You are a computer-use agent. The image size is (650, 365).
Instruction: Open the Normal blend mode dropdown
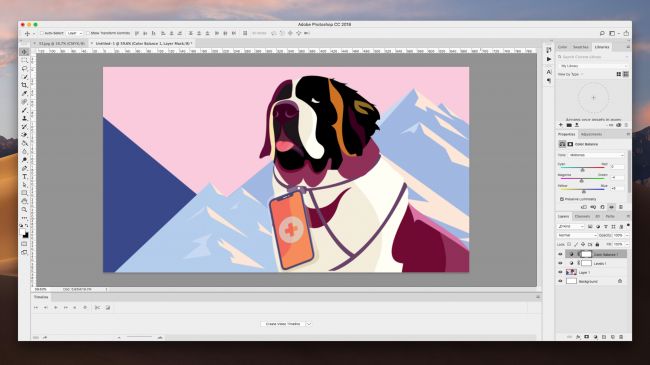[x=577, y=235]
